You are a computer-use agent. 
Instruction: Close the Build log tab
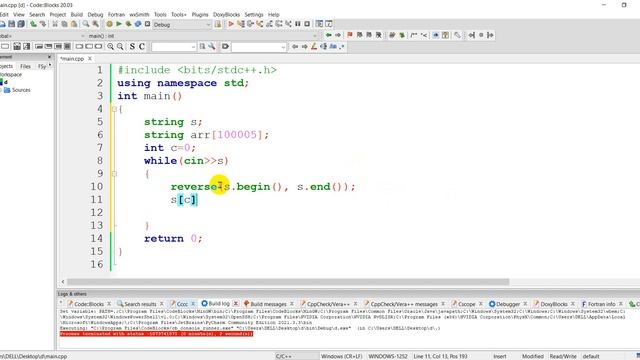[x=236, y=304]
